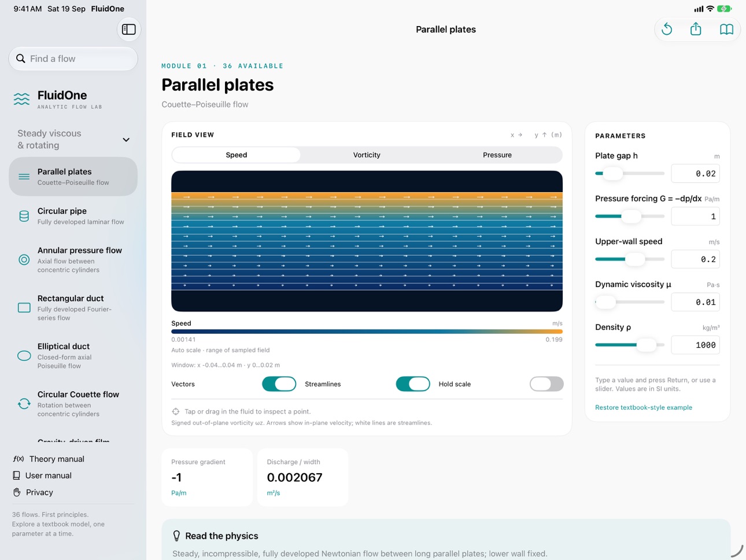Open Annular pressure flow
This screenshot has width=746, height=560.
coord(73,260)
